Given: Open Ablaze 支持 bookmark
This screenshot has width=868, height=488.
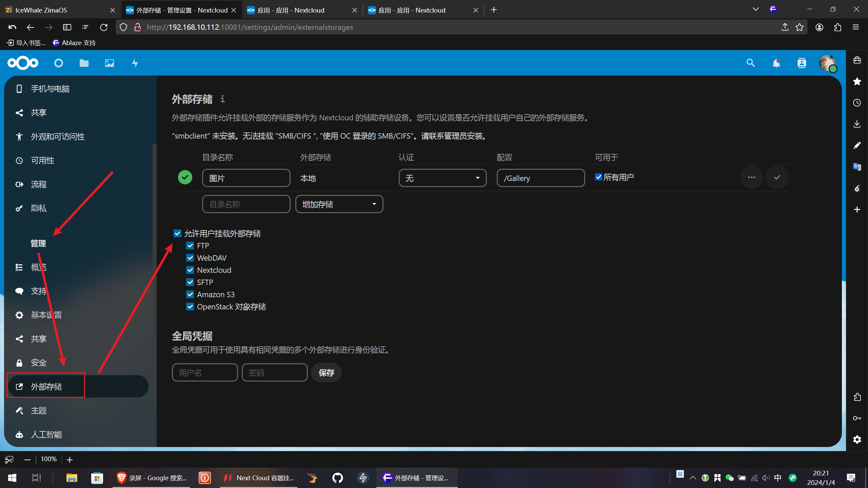Looking at the screenshot, I should point(74,43).
